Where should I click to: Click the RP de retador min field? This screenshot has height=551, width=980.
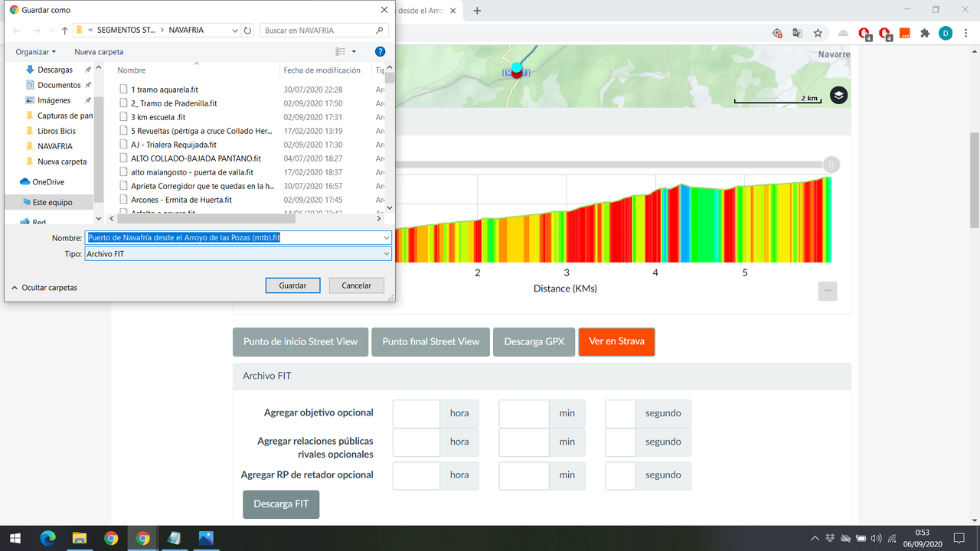pyautogui.click(x=524, y=475)
